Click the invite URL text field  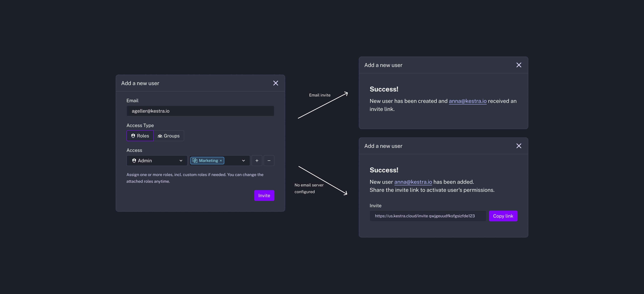[427, 216]
